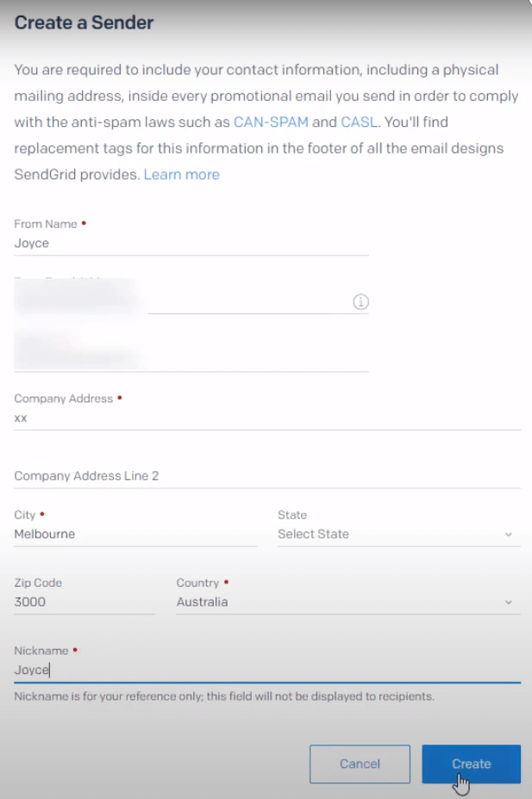Image resolution: width=532 pixels, height=799 pixels.
Task: Click the State dropdown chevron arrow
Action: 509,535
